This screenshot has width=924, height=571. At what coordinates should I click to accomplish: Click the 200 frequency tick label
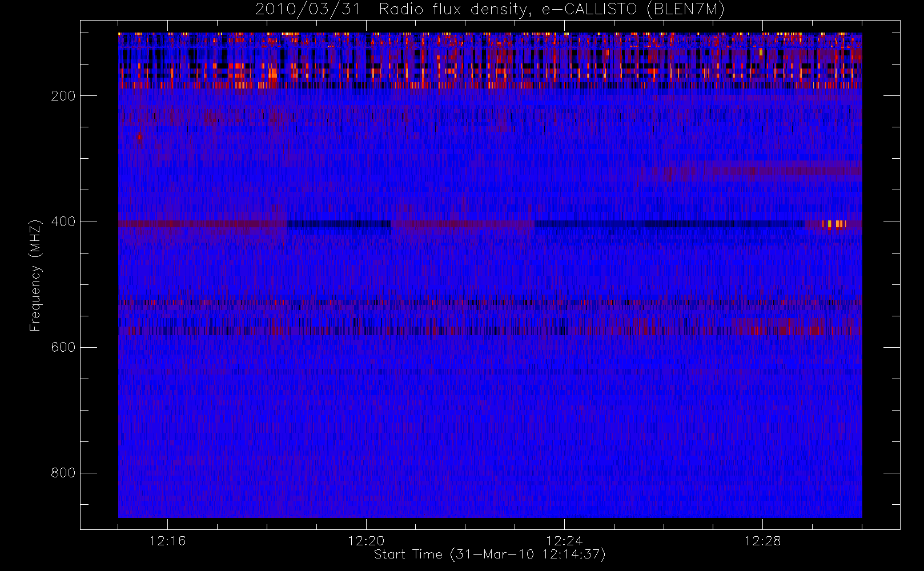click(63, 96)
